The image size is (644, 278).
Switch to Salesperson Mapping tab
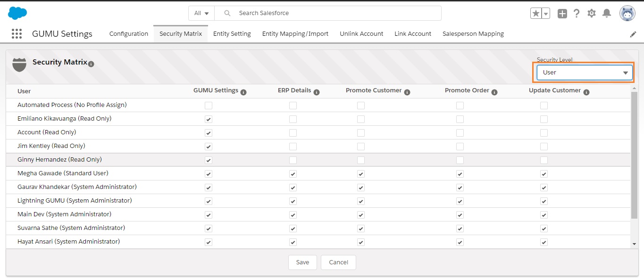(x=473, y=34)
